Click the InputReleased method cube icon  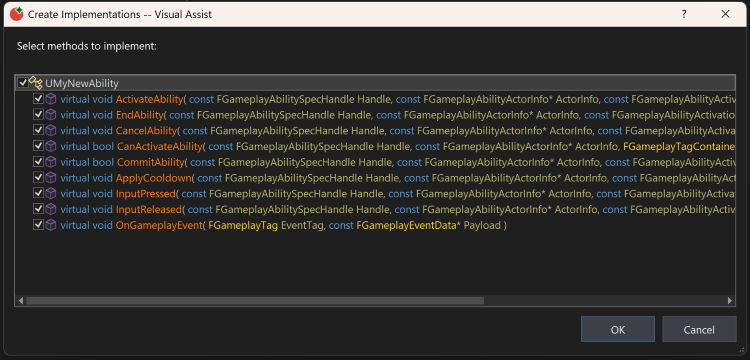51,209
